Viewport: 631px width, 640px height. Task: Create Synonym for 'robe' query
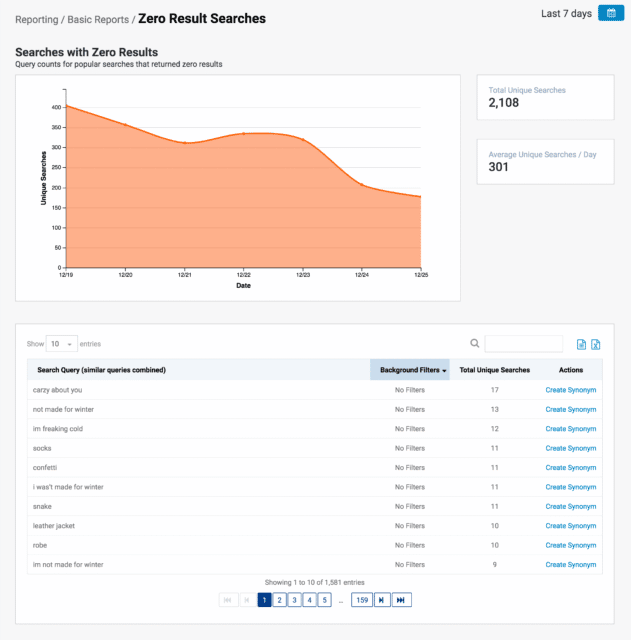pos(571,545)
